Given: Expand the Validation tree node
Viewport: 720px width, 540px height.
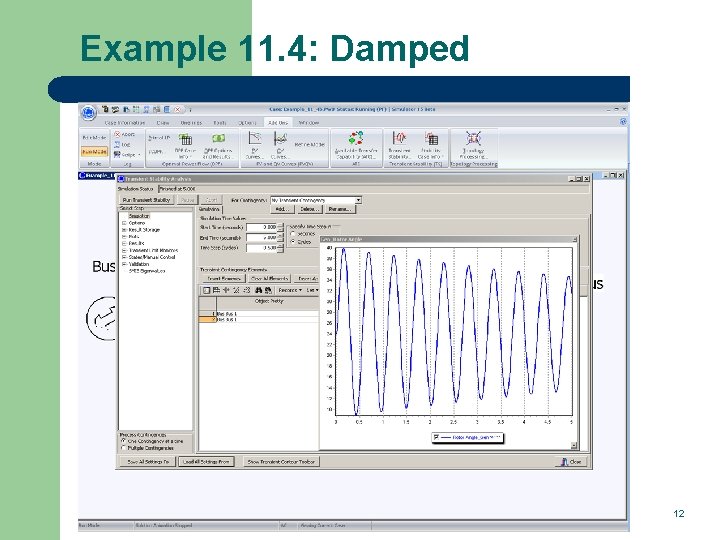Looking at the screenshot, I should point(124,264).
